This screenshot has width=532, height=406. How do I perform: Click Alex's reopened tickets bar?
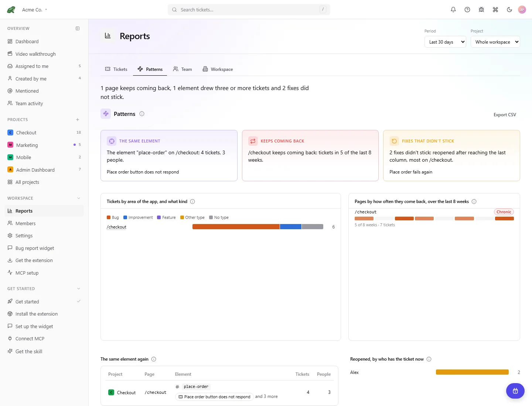[472, 372]
